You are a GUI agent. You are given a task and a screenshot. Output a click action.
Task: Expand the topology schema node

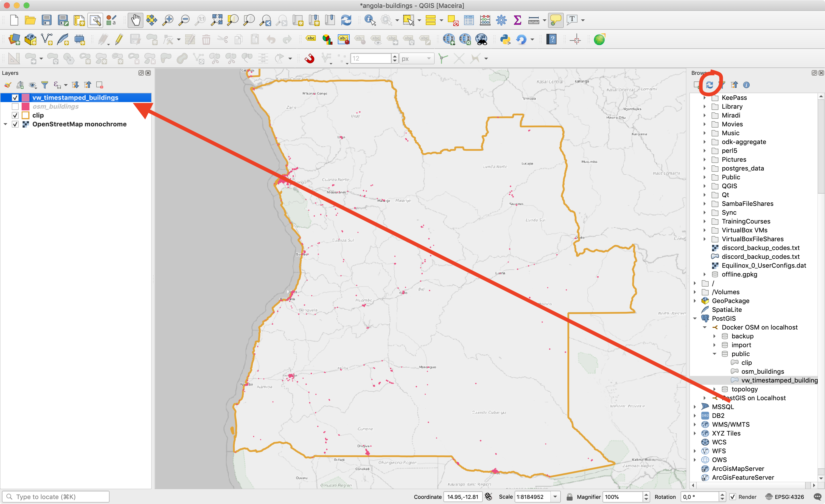pyautogui.click(x=714, y=389)
